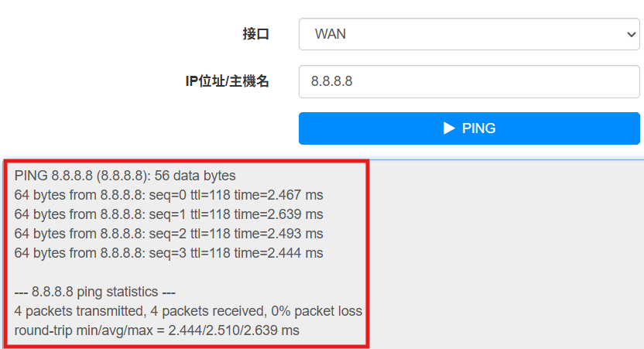This screenshot has height=349, width=644.
Task: Click the "round-trip min/avg/max" text
Action: pyautogui.click(x=84, y=330)
